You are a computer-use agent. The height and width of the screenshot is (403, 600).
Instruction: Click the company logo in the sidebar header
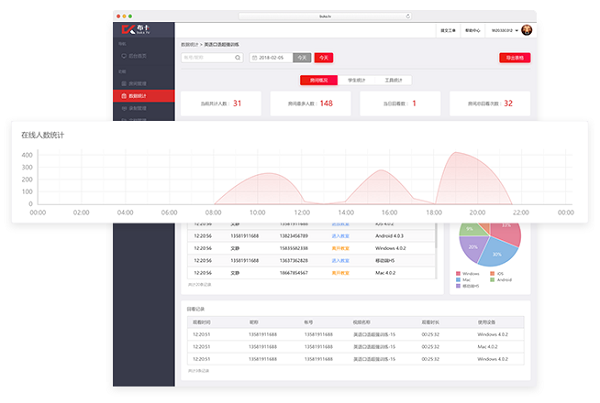click(x=131, y=29)
